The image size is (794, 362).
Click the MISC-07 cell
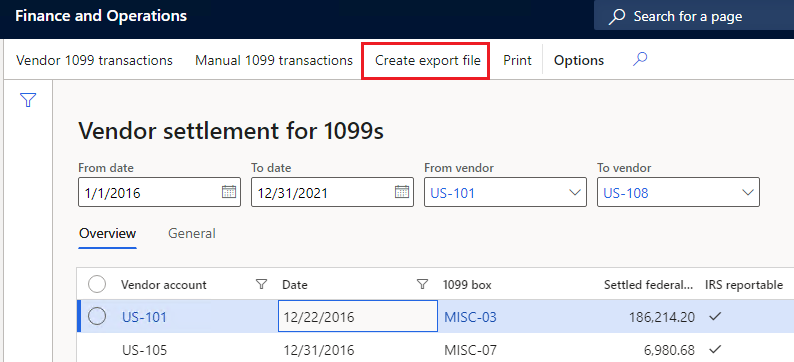click(470, 350)
